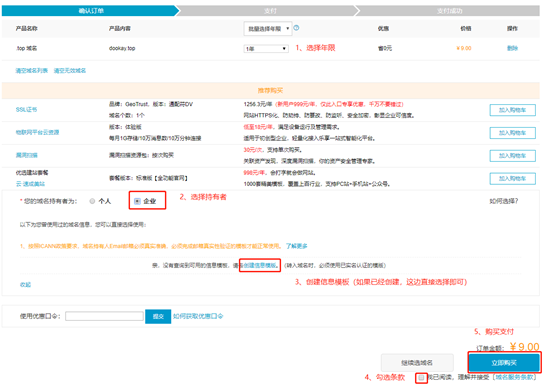This screenshot has height=386, width=554.
Task: Click the .top 域名 product name
Action: click(x=26, y=48)
